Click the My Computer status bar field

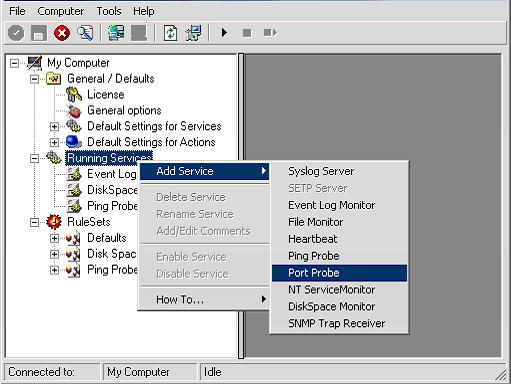pyautogui.click(x=150, y=372)
